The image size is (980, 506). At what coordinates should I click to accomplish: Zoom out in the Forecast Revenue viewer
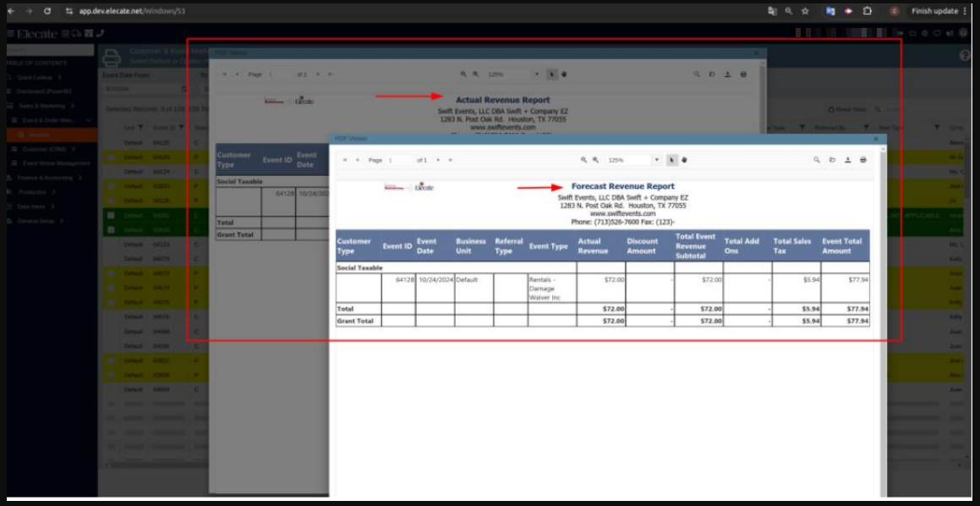[x=583, y=160]
